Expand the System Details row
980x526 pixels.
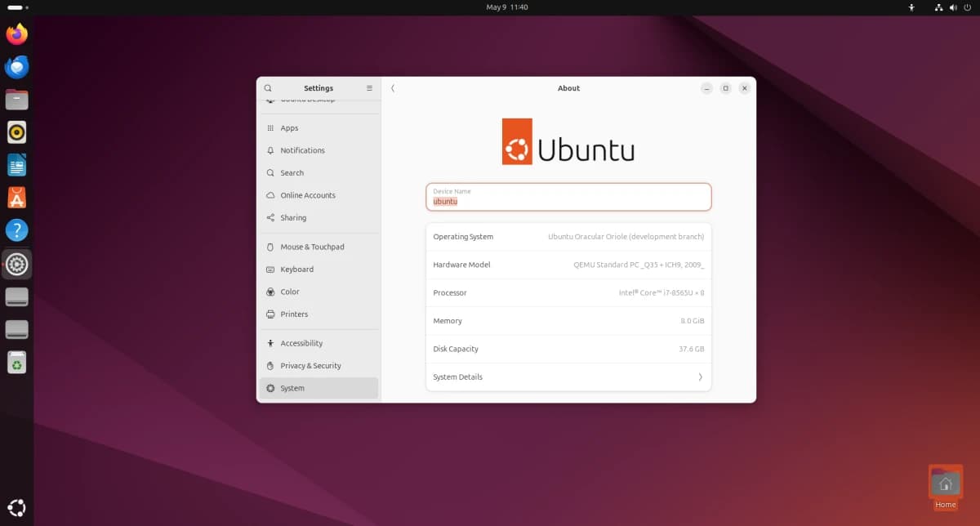tap(568, 377)
